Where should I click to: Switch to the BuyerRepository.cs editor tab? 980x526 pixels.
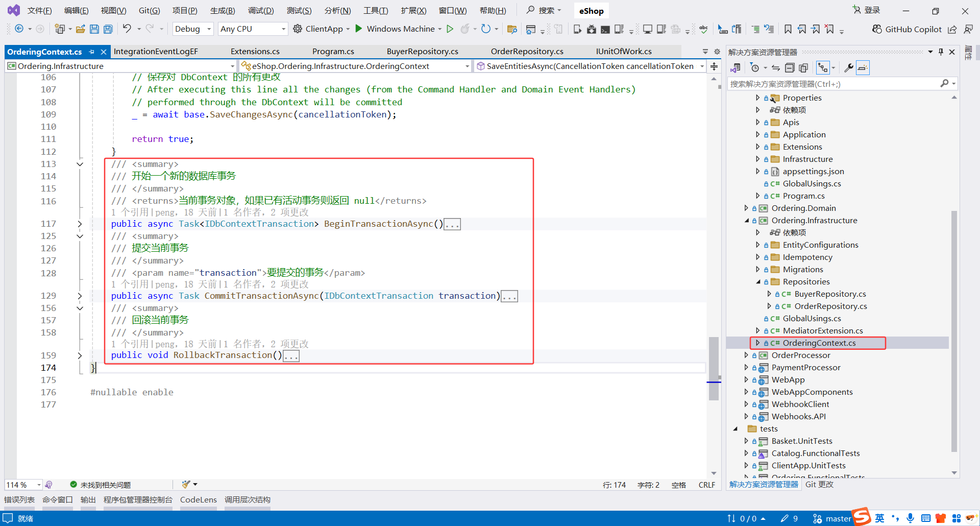point(423,52)
